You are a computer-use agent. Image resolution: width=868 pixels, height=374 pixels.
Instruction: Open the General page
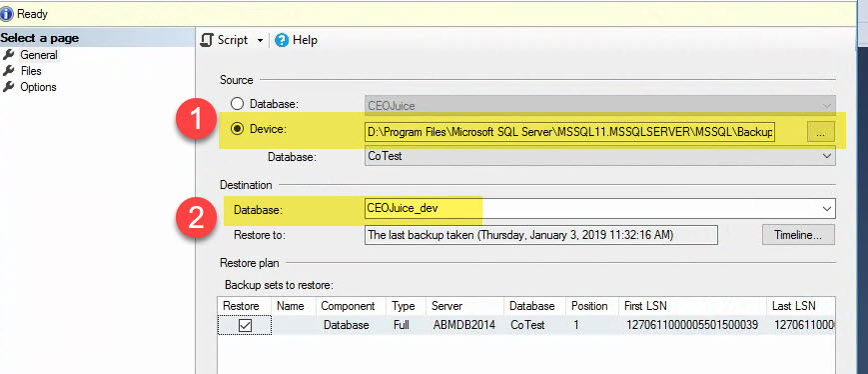click(x=39, y=55)
